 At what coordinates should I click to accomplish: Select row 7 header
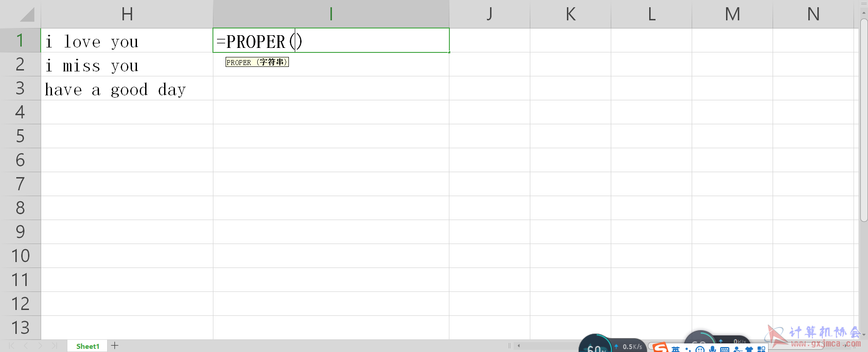click(x=20, y=184)
